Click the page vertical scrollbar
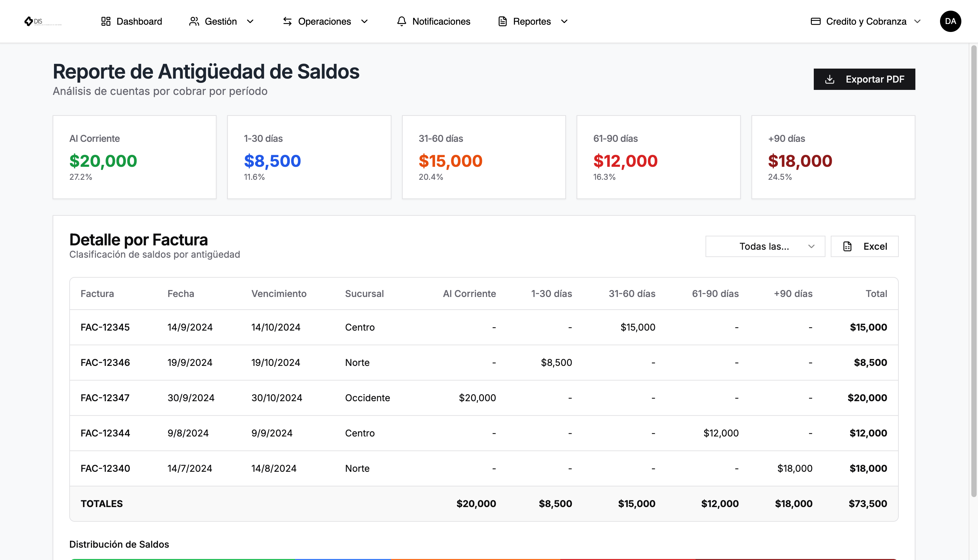This screenshot has height=560, width=978. 974,271
